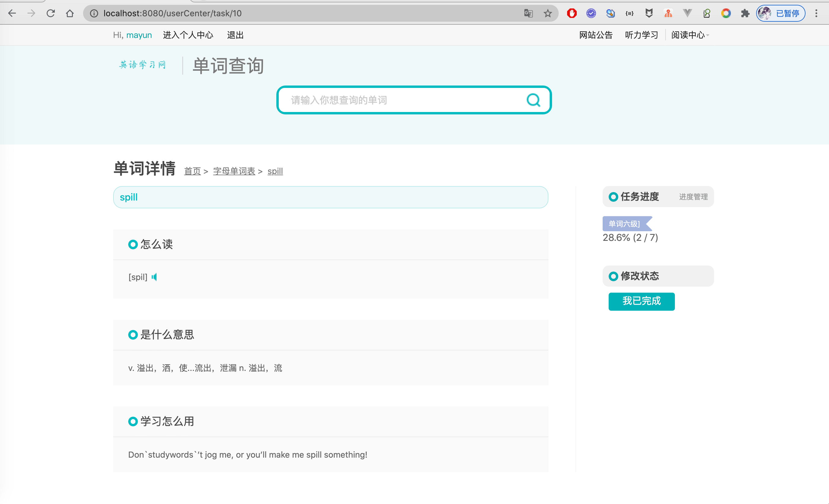This screenshot has height=504, width=829.
Task: Click the 退出 logout link
Action: coord(235,35)
